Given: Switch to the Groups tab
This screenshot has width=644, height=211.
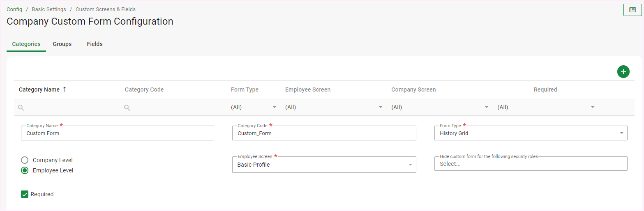Looking at the screenshot, I should point(62,44).
